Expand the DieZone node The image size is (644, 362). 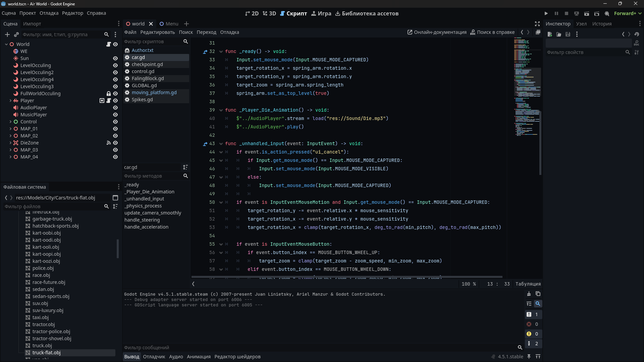point(10,143)
